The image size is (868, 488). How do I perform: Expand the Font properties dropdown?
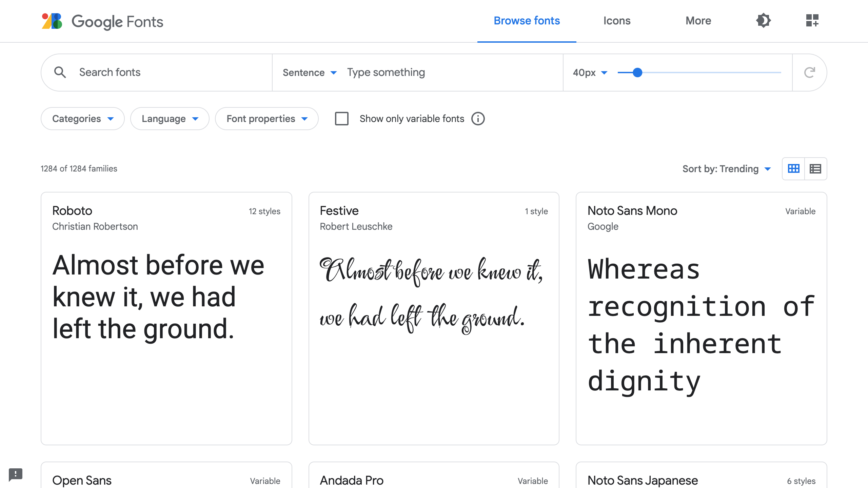click(x=267, y=119)
